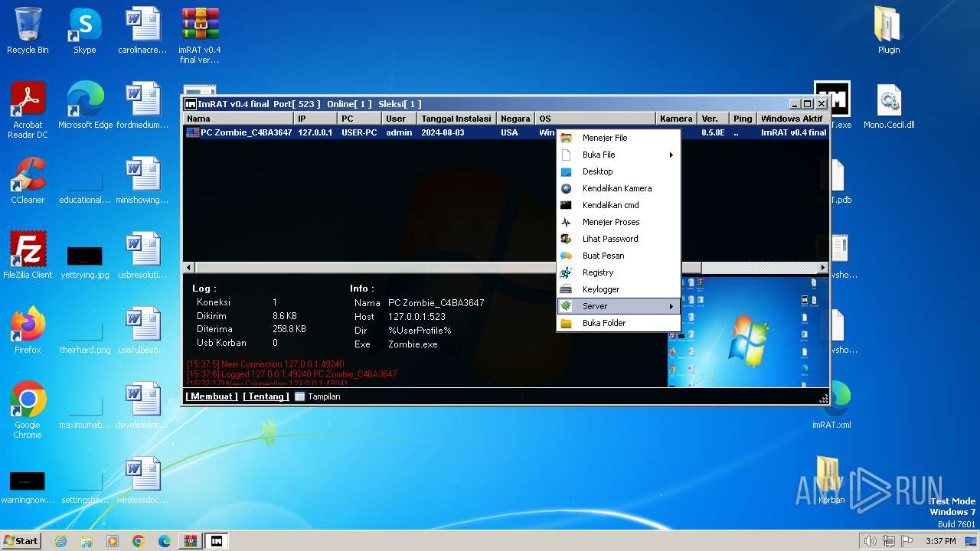Open the Start menu
The width and height of the screenshot is (980, 551).
click(21, 541)
